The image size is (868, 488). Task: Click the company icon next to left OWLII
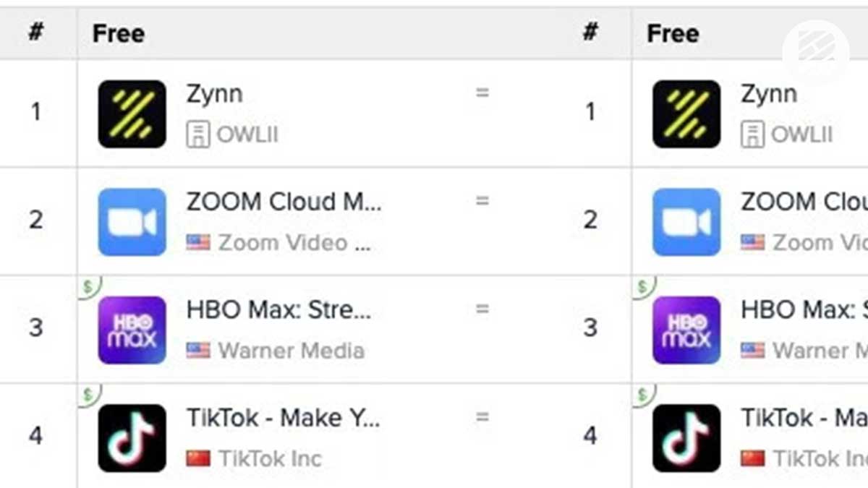(x=197, y=135)
